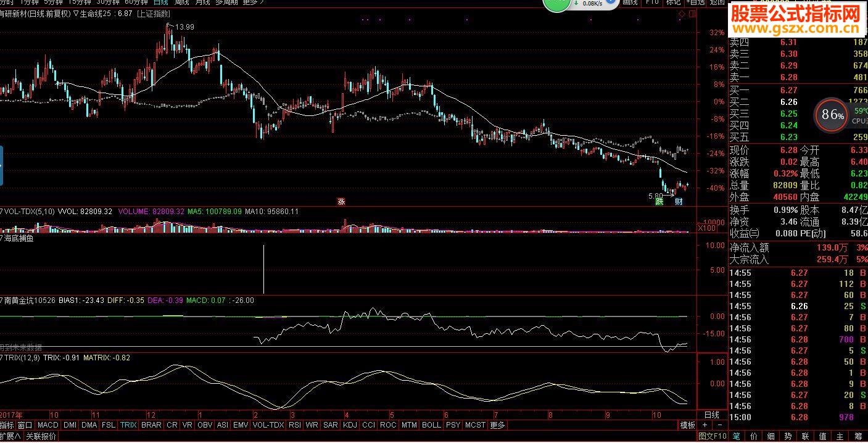
Task: Open the VOL-TDX panel indicator dropdown triangle
Action: [x=2, y=212]
